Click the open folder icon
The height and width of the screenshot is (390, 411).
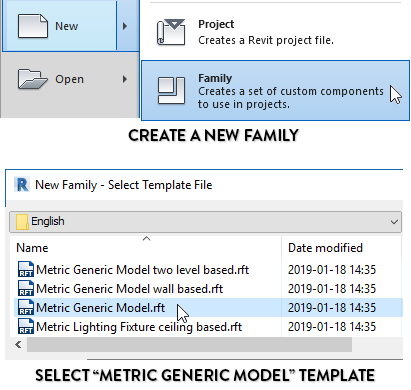click(x=32, y=79)
